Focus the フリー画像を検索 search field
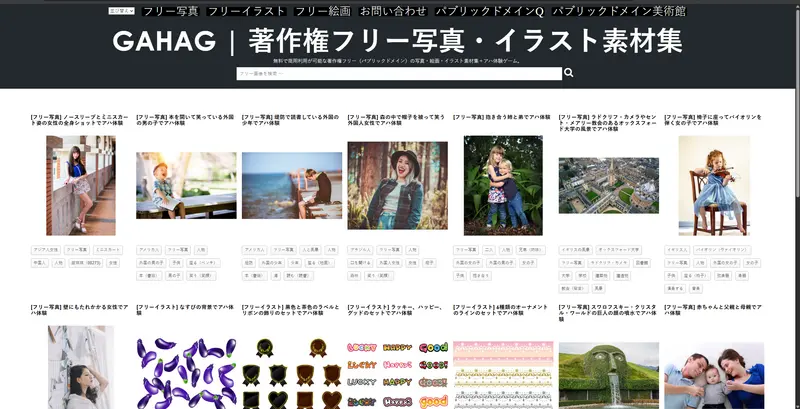 (399, 73)
